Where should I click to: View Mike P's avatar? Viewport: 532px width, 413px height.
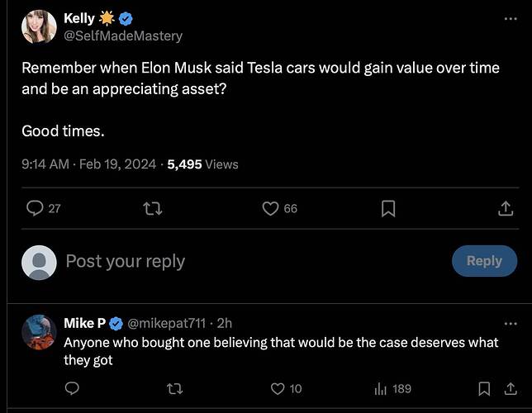[39, 332]
